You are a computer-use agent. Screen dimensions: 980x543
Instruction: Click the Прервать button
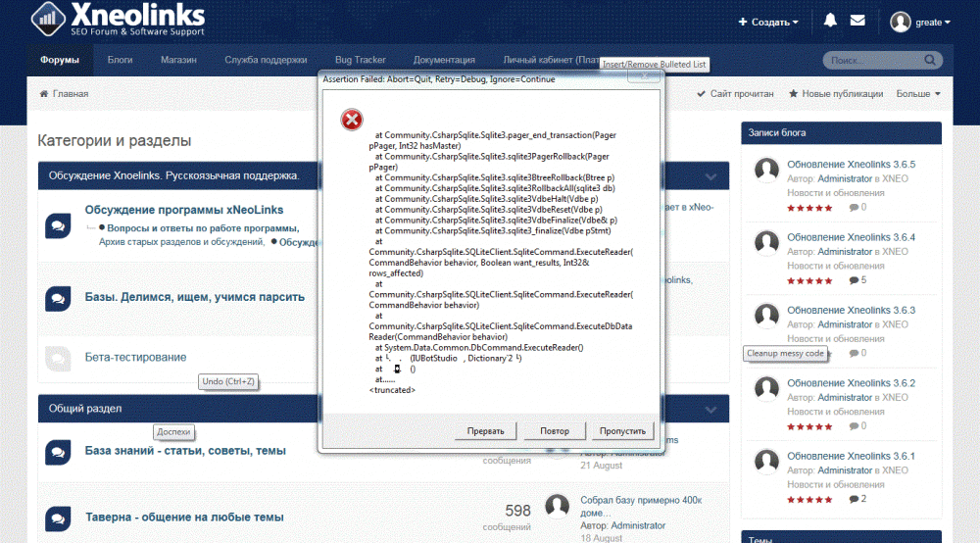[485, 431]
